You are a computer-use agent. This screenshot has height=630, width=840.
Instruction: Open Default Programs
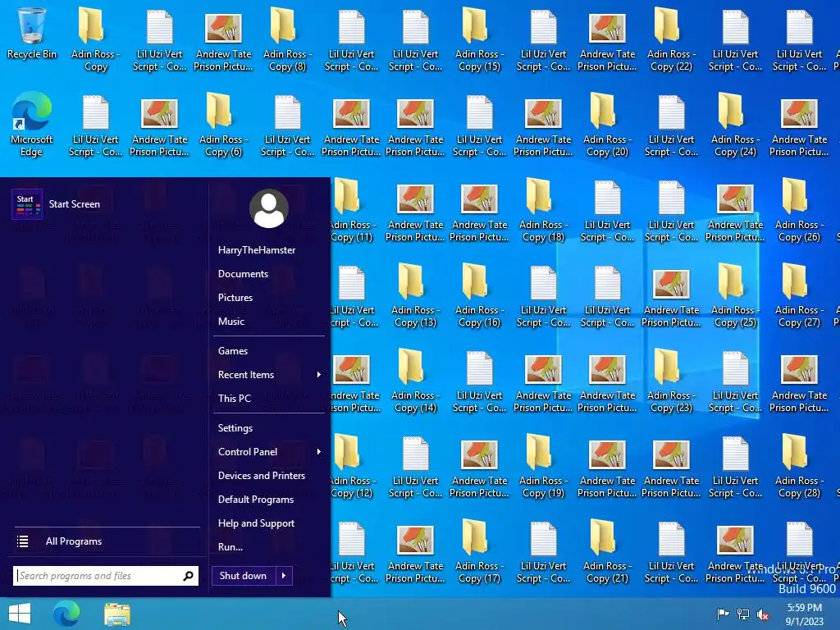click(256, 500)
